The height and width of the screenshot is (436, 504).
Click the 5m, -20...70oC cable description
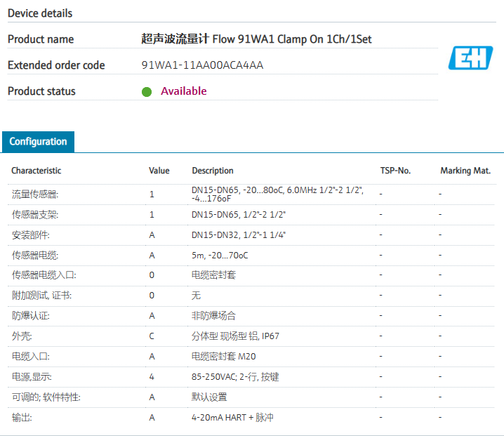(219, 255)
